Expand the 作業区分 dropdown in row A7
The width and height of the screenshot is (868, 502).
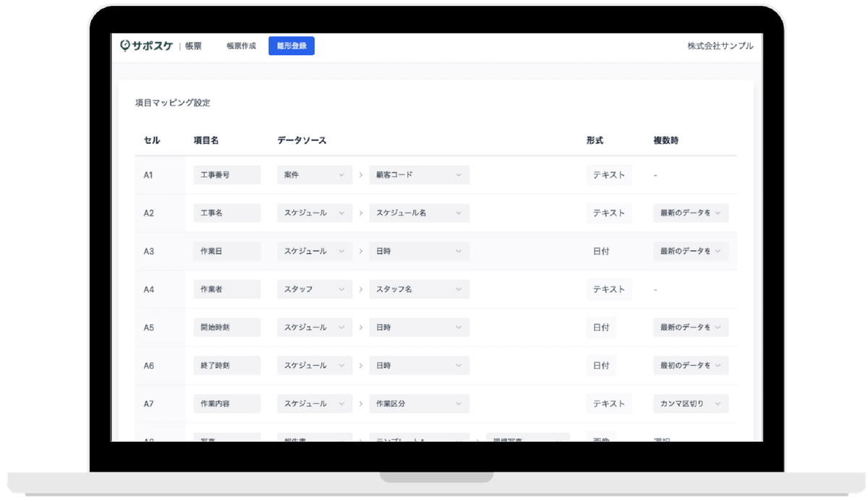[x=418, y=404]
